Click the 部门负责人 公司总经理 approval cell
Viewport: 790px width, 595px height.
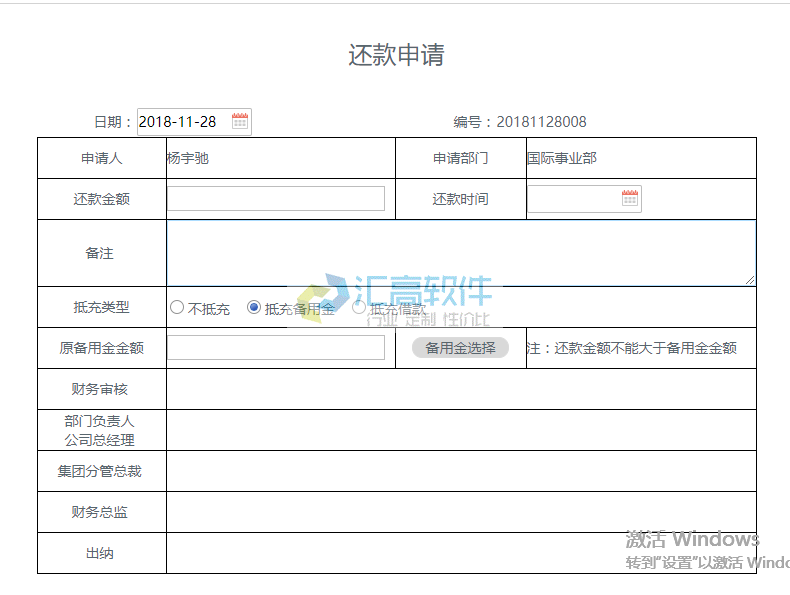(460, 430)
